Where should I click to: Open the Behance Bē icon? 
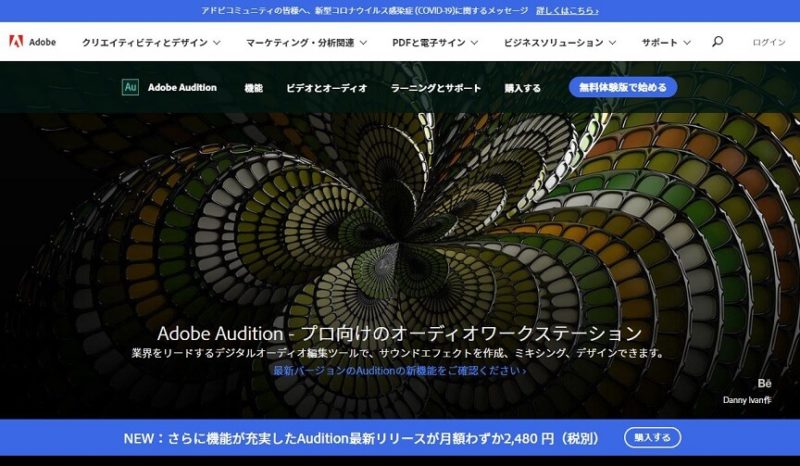coord(764,383)
